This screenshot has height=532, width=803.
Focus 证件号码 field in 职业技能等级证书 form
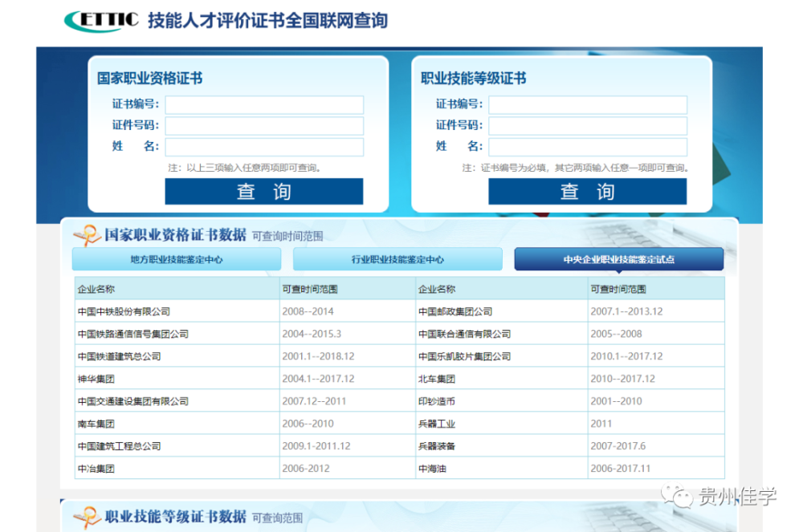pyautogui.click(x=588, y=126)
